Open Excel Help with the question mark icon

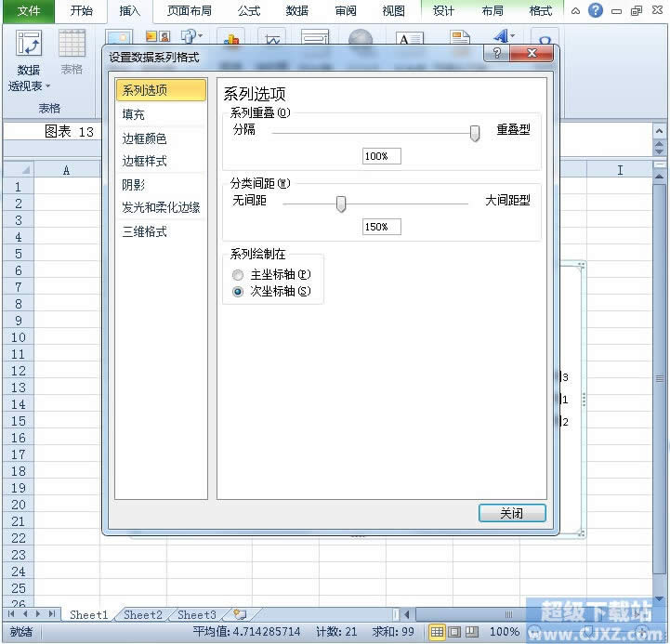tap(596, 10)
